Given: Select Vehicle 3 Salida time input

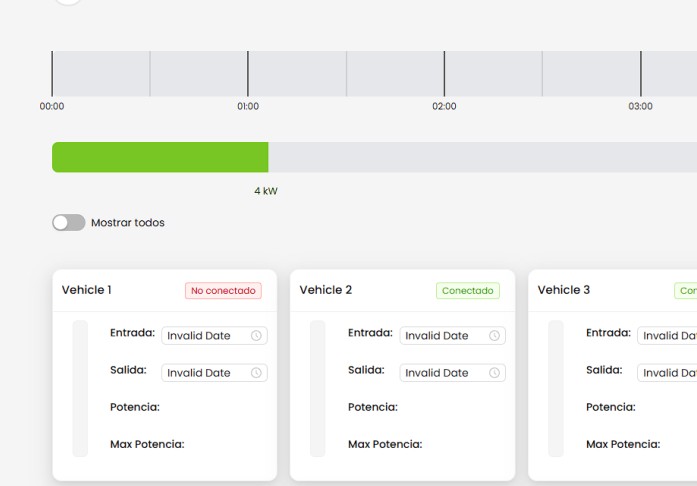Looking at the screenshot, I should (667, 373).
